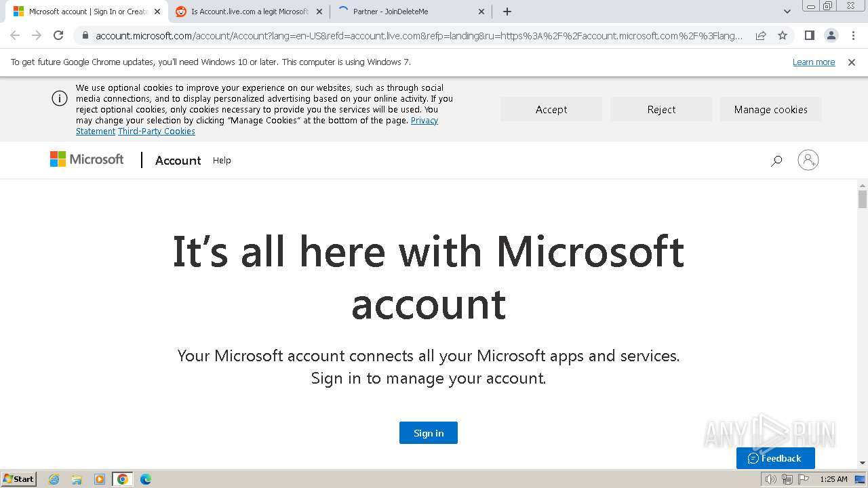Click the address bar URL field
Screen dimensions: 868x488
(x=419, y=35)
